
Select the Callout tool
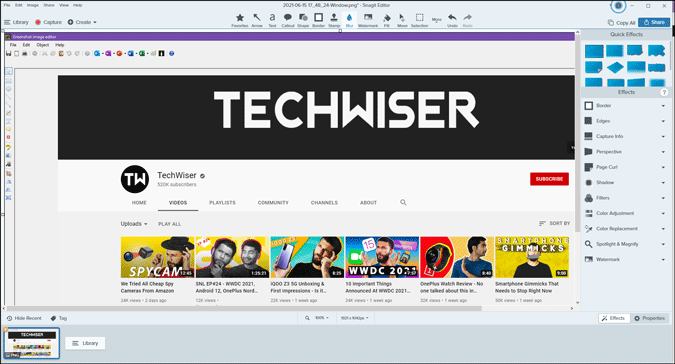[288, 20]
